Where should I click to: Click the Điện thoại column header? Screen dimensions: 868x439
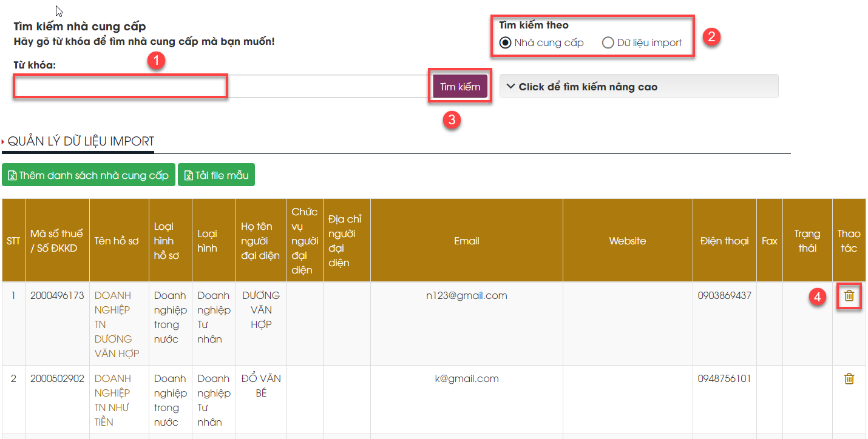click(x=725, y=241)
